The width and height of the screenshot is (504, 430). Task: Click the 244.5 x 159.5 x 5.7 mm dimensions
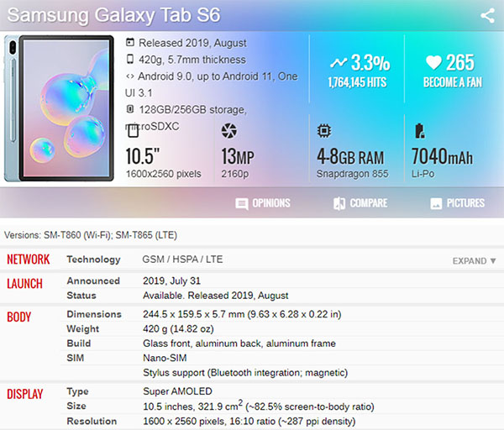click(x=242, y=314)
